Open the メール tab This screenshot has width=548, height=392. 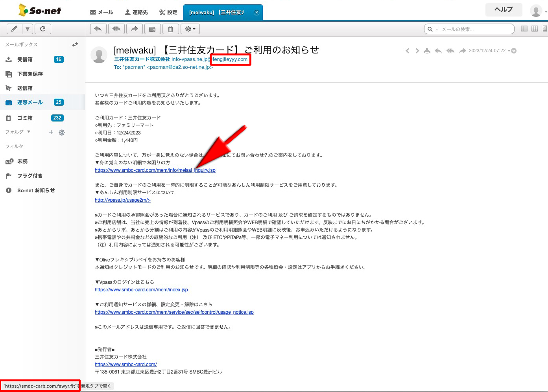101,12
